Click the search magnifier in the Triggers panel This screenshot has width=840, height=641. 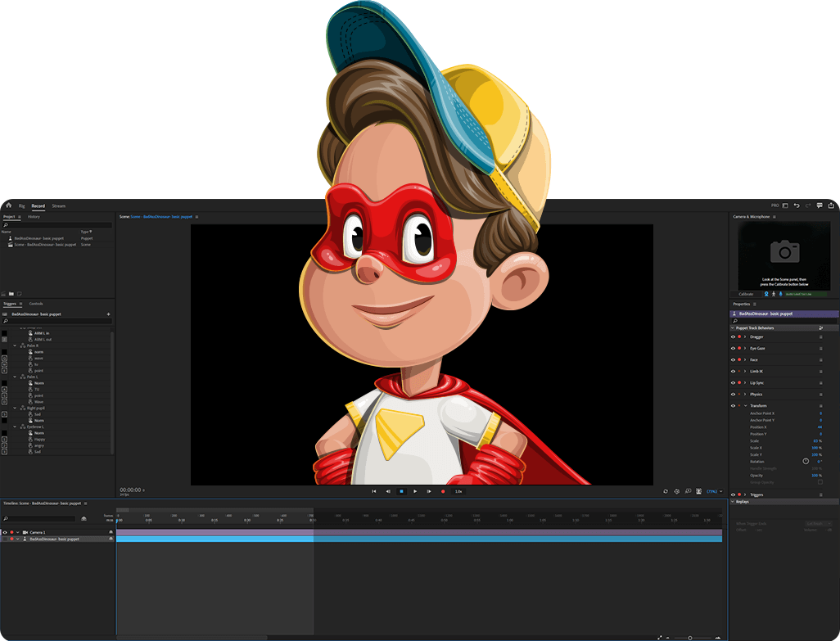[6, 321]
